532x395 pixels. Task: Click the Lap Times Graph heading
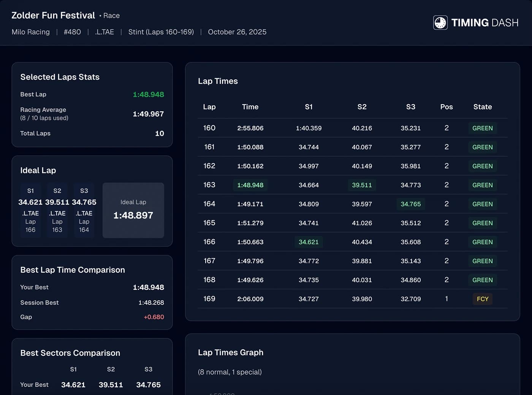coord(230,352)
